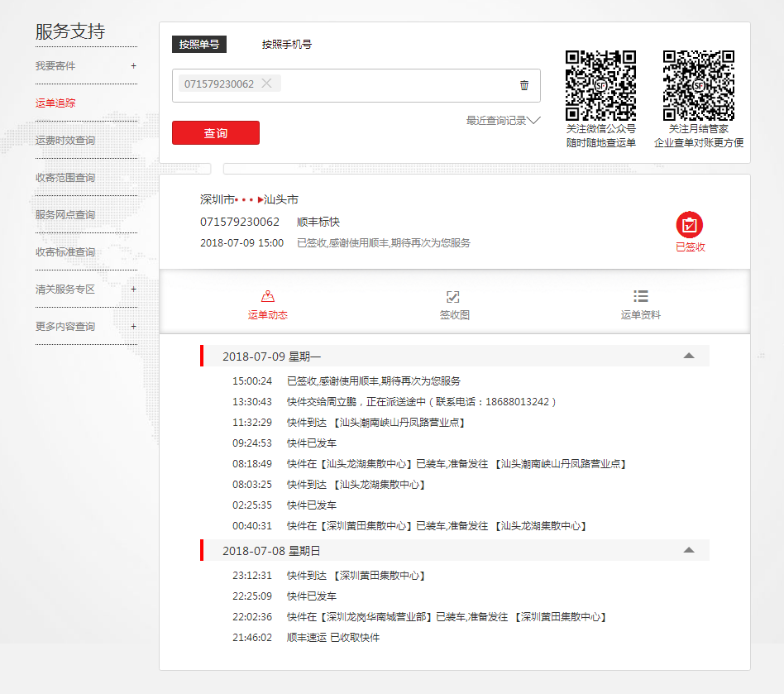The height and width of the screenshot is (694, 784).
Task: Select the 08:18:49 已装车 tracking entry
Action: pos(430,463)
